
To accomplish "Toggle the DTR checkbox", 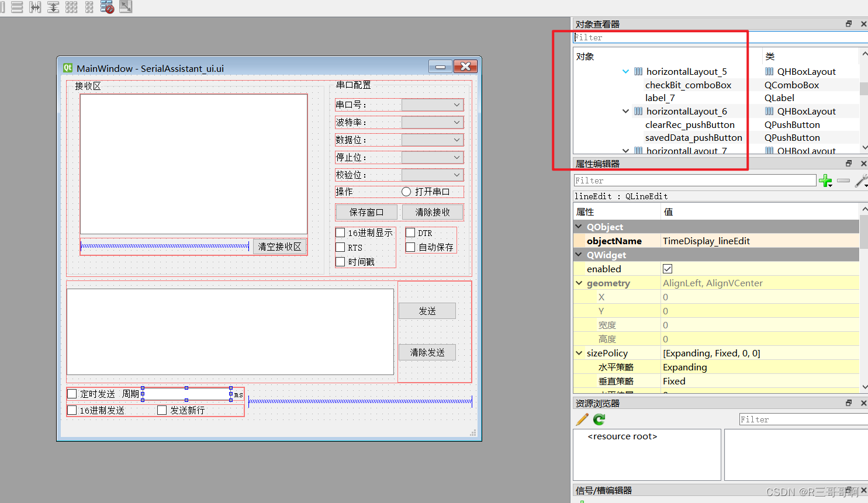I will (410, 233).
